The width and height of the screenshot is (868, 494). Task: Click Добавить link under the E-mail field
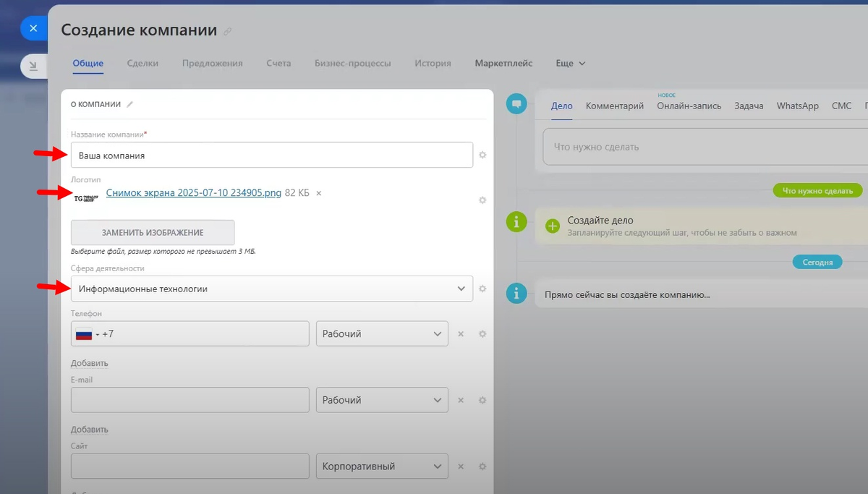(x=89, y=430)
